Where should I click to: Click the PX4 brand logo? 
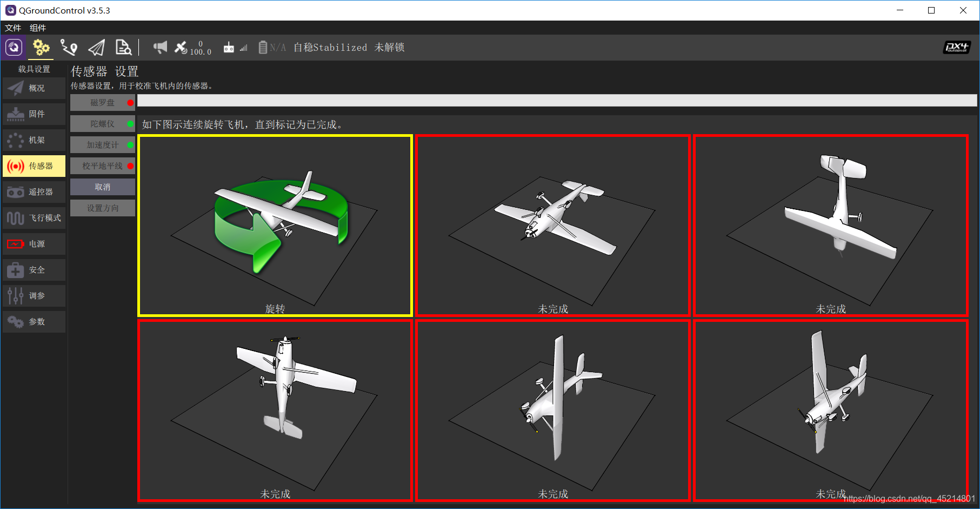click(957, 48)
